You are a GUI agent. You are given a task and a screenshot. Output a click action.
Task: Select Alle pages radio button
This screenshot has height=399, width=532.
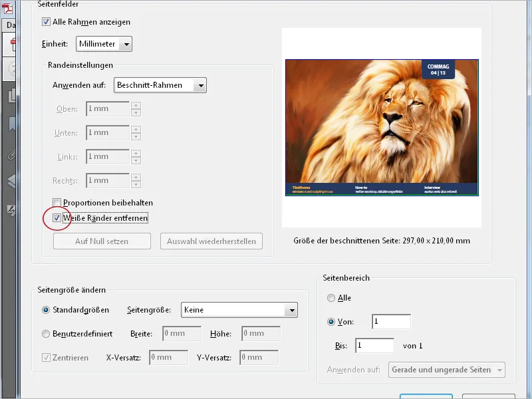point(331,298)
